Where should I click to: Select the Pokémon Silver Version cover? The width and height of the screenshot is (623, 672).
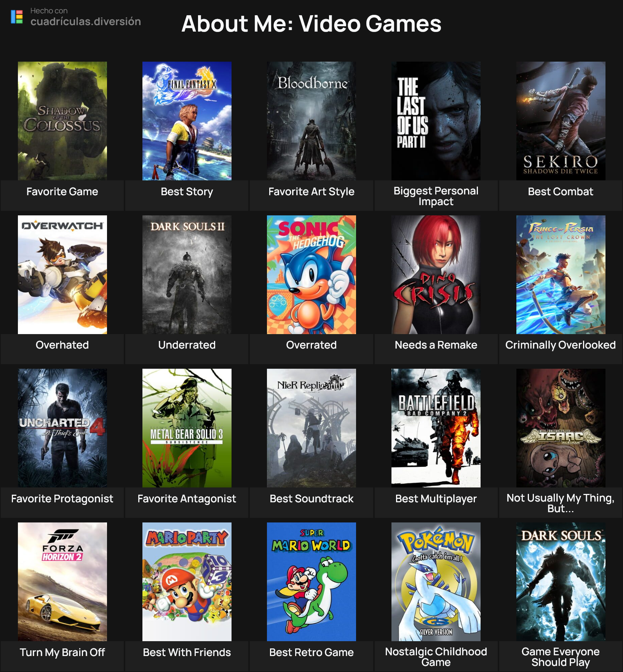point(436,582)
